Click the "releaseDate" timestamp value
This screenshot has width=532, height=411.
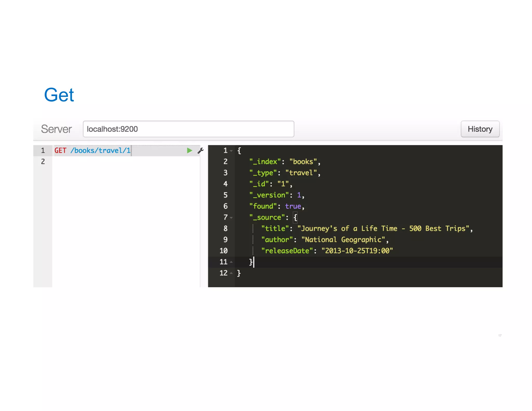pos(357,251)
